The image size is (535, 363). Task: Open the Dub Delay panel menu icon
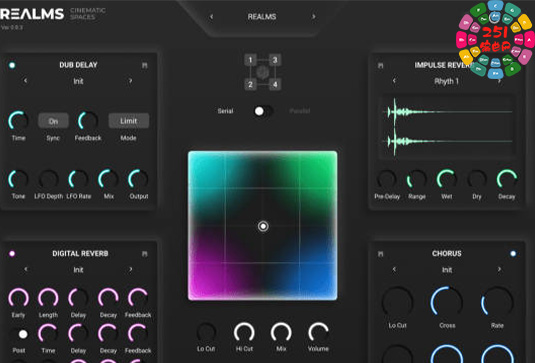[x=145, y=65]
